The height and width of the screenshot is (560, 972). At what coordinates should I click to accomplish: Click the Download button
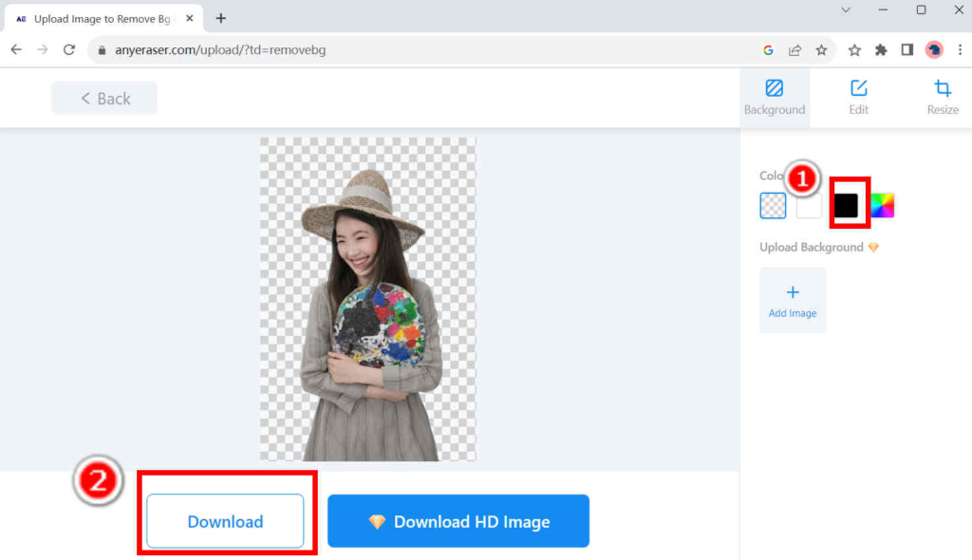click(225, 521)
